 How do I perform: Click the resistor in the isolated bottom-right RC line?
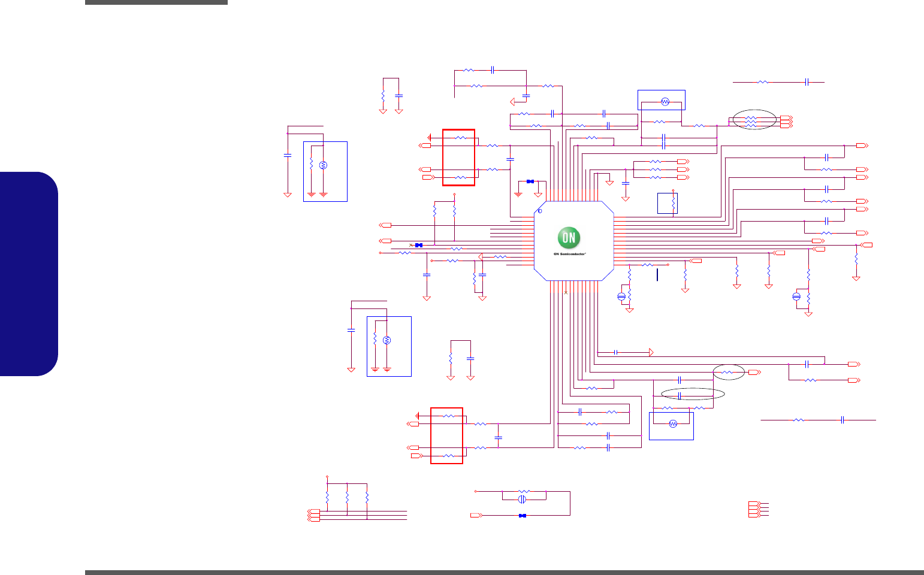point(798,420)
